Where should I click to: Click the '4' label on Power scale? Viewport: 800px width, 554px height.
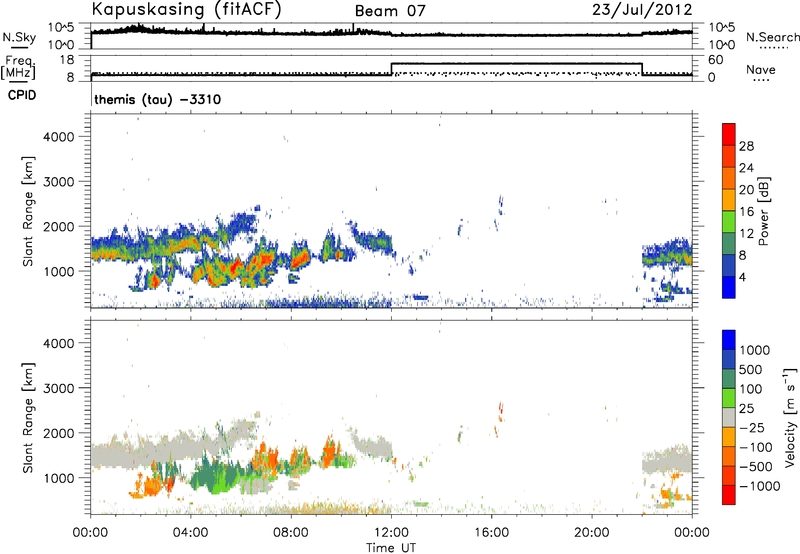(x=742, y=277)
